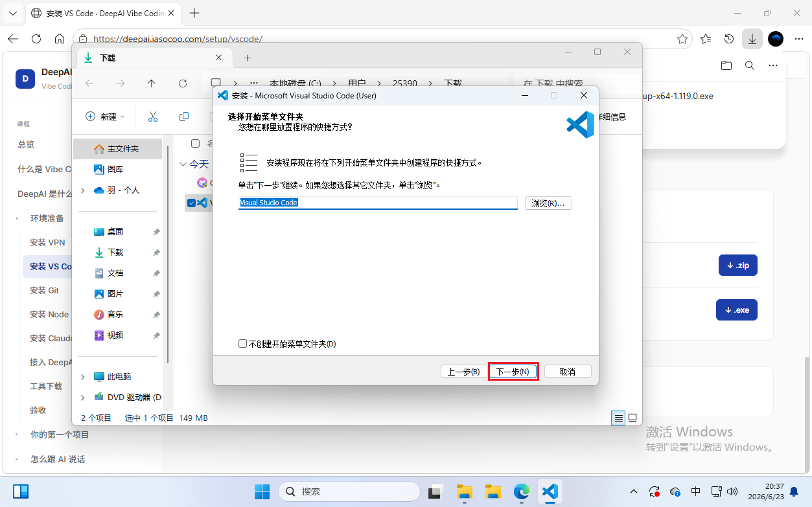Open Edge history
812x507 pixels.
(729, 39)
